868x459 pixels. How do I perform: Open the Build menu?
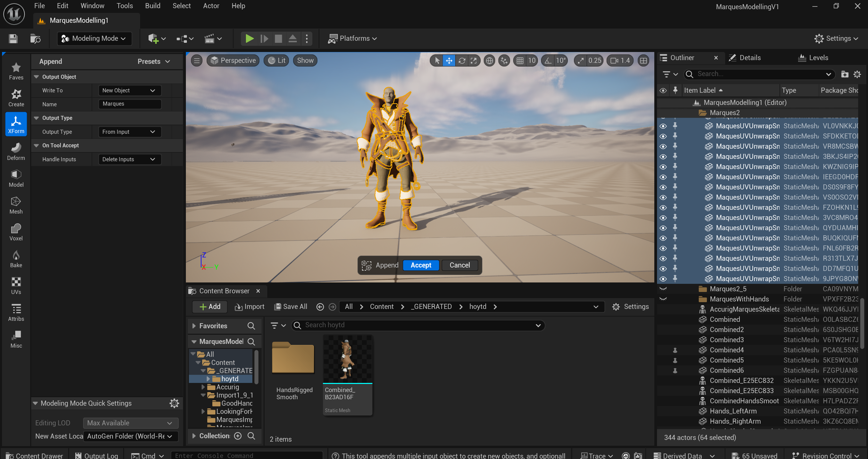coord(152,6)
